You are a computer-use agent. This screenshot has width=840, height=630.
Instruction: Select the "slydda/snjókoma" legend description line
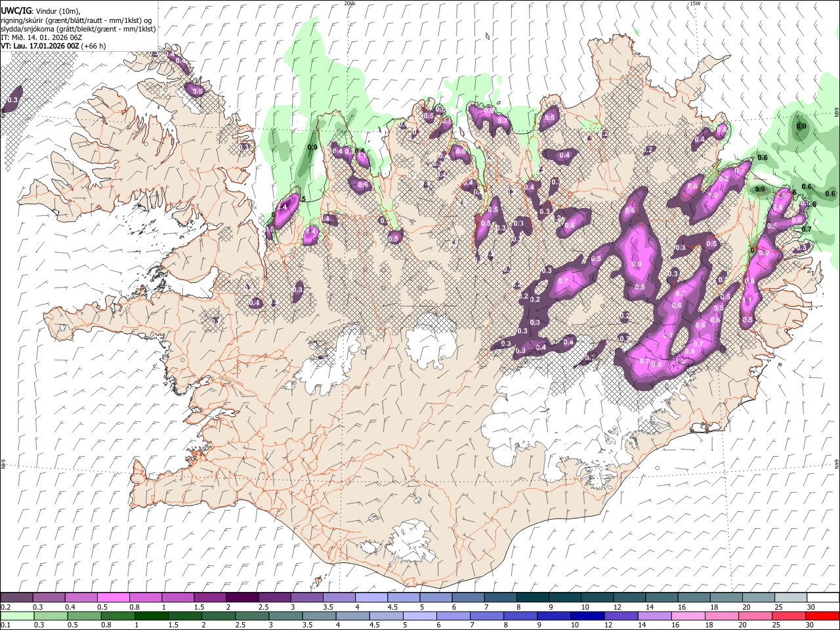point(79,29)
